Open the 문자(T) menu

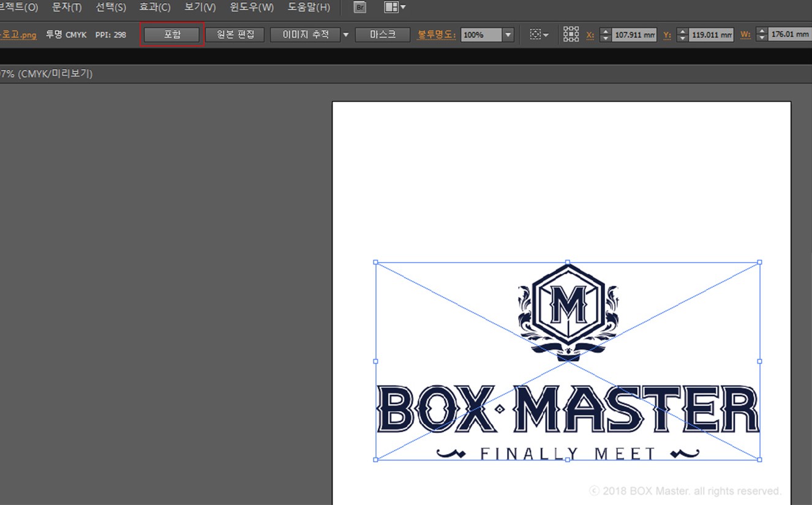coord(67,7)
